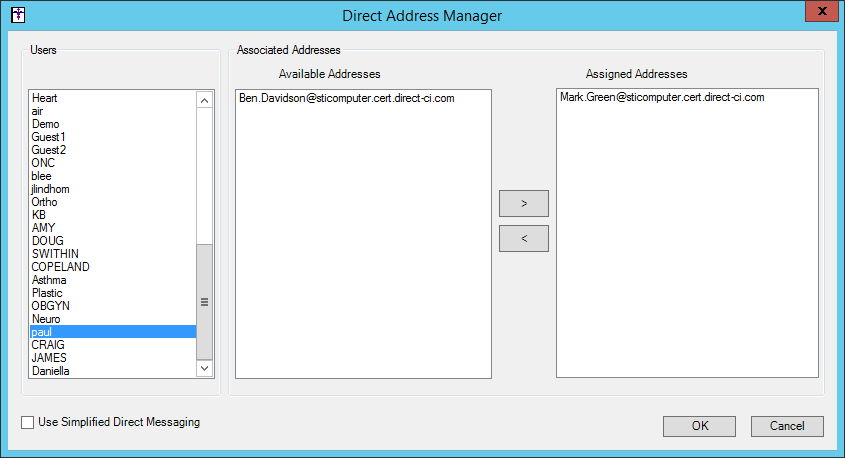Screen dimensions: 845x458
Task: Select Mark.Green address in Assigned Addresses
Action: (x=662, y=98)
